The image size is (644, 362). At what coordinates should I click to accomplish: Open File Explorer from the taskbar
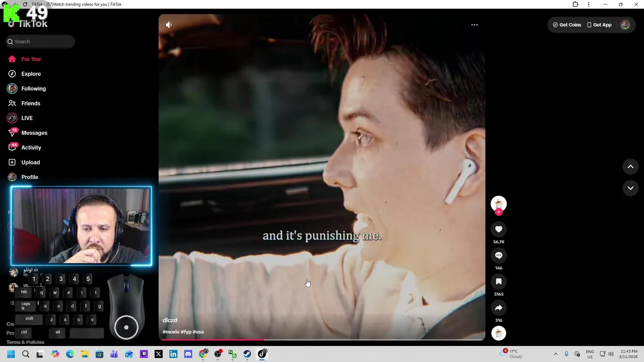click(85, 354)
